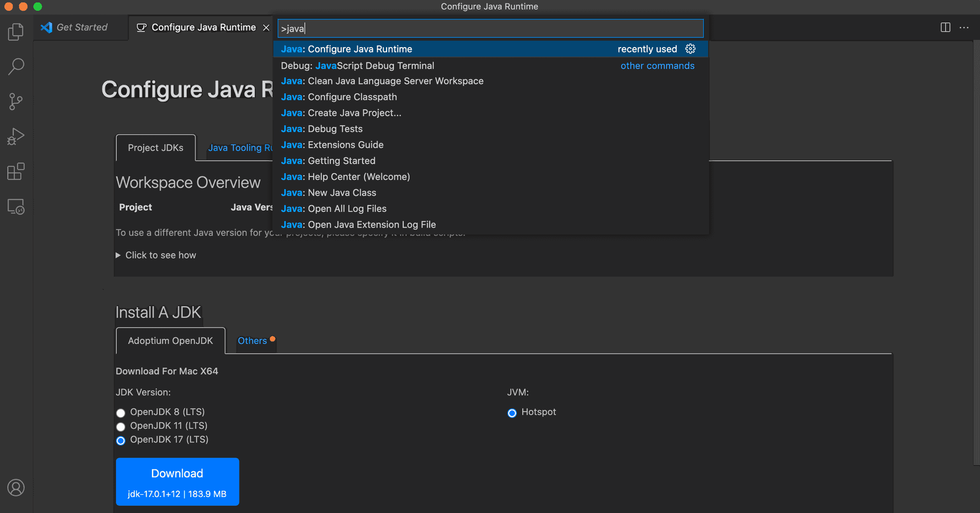Click the command palette input field
This screenshot has height=513, width=980.
click(x=489, y=28)
